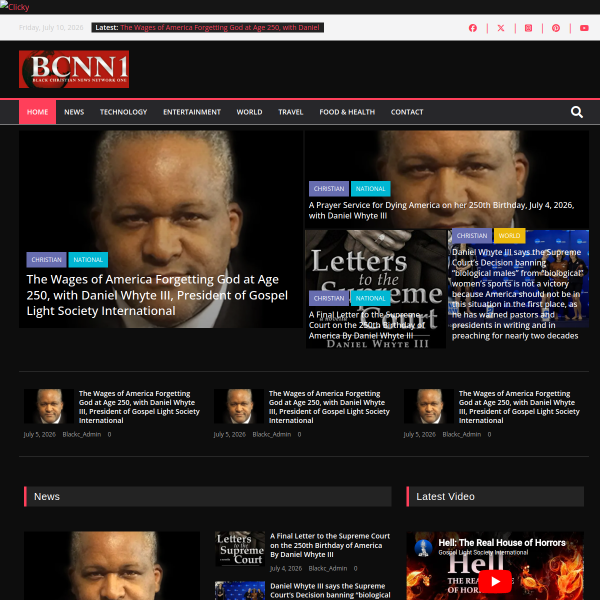This screenshot has width=600, height=600.
Task: Open Letters to Supreme Court news thumbnail
Action: [240, 549]
